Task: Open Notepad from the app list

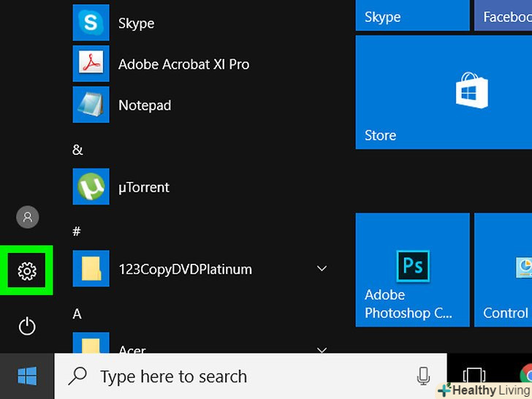Action: click(x=144, y=105)
